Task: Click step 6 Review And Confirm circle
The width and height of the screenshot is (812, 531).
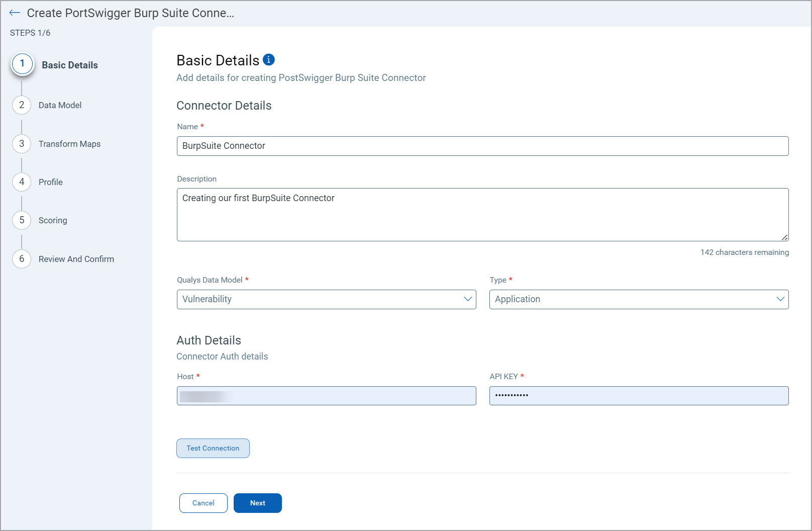Action: (22, 259)
